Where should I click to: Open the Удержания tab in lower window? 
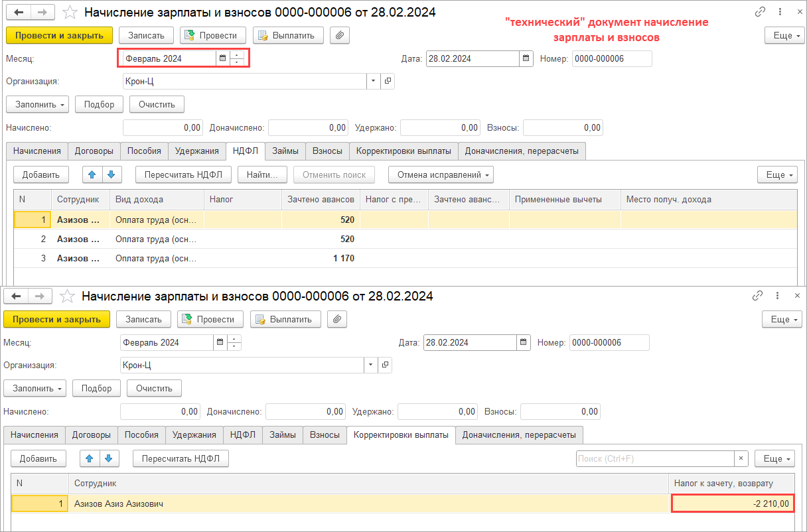[194, 435]
